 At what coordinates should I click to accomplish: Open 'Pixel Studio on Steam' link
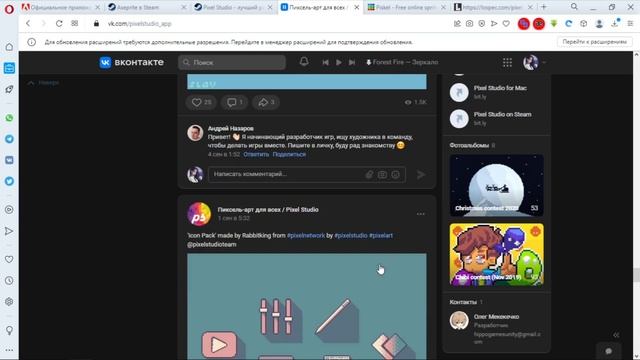pos(502,114)
